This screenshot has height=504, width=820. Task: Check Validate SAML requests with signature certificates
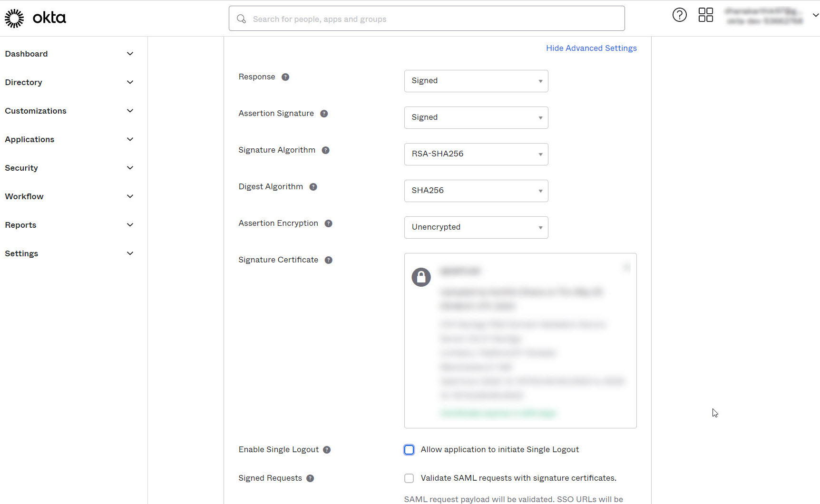(409, 478)
